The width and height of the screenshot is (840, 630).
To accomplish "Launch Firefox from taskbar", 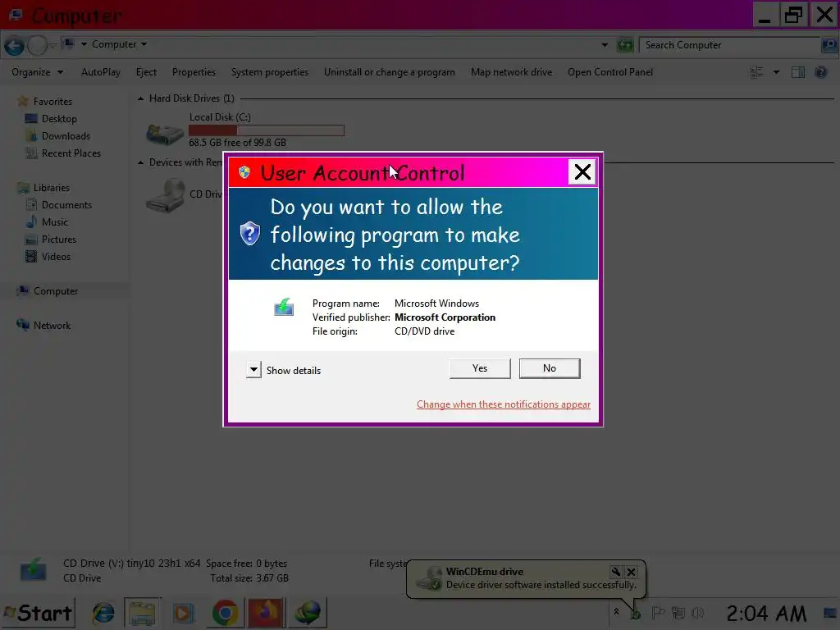I will click(266, 613).
